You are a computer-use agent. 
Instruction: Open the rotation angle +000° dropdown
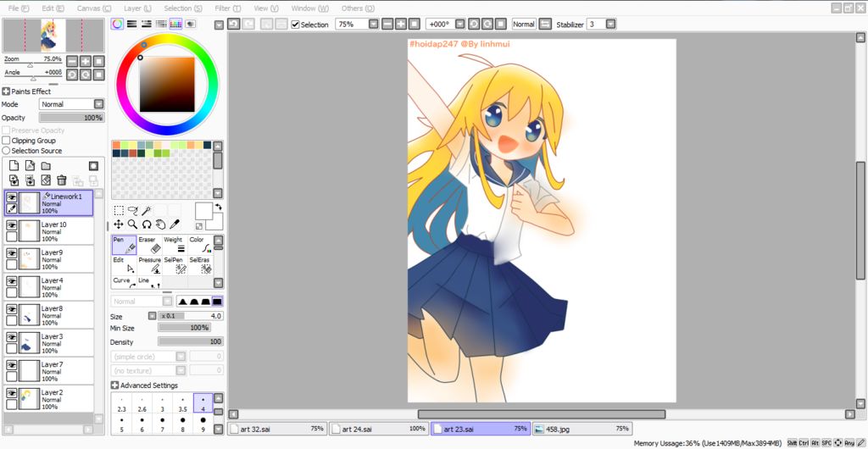coord(460,24)
